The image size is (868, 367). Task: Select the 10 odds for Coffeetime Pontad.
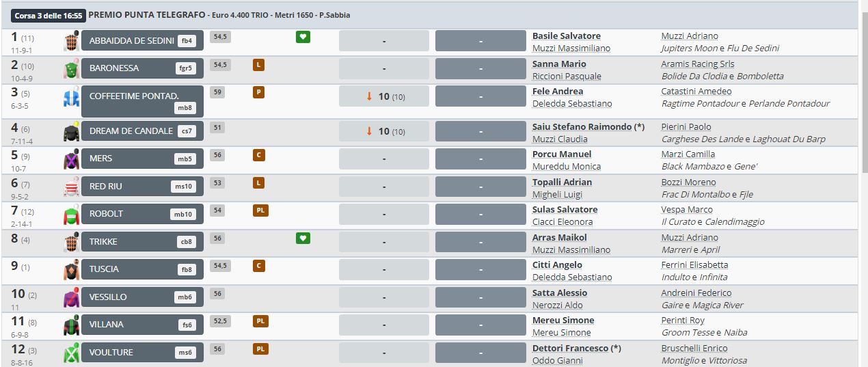tap(384, 96)
